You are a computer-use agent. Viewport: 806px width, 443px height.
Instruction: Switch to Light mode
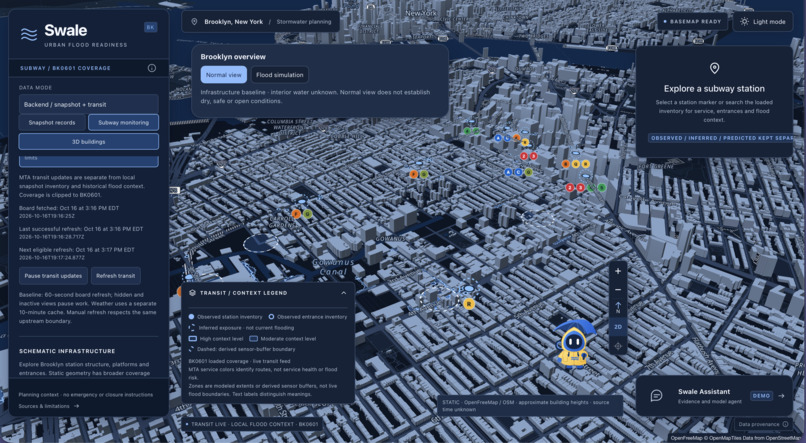click(x=763, y=22)
